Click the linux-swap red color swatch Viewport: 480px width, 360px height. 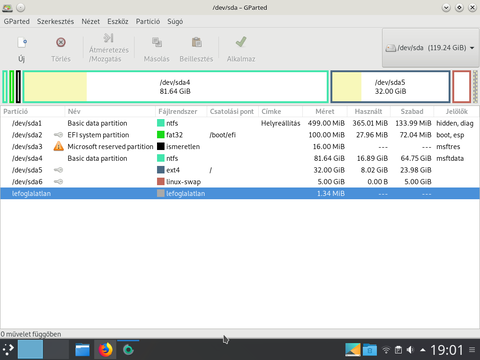161,181
